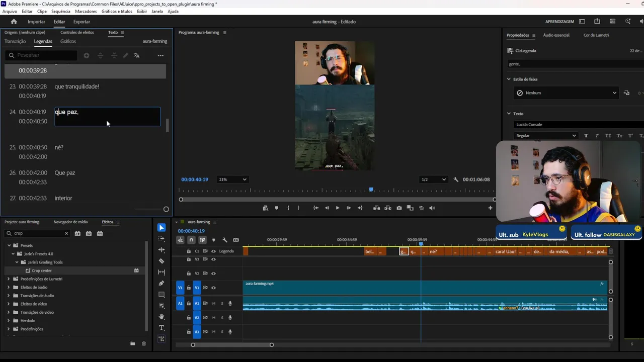
Task: Select the Type (T) tool
Action: (x=162, y=328)
